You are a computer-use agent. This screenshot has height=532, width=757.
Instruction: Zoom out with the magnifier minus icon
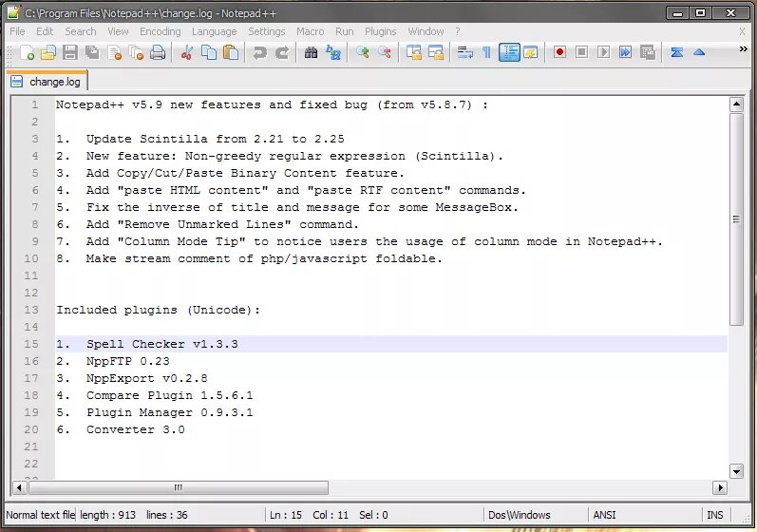385,52
